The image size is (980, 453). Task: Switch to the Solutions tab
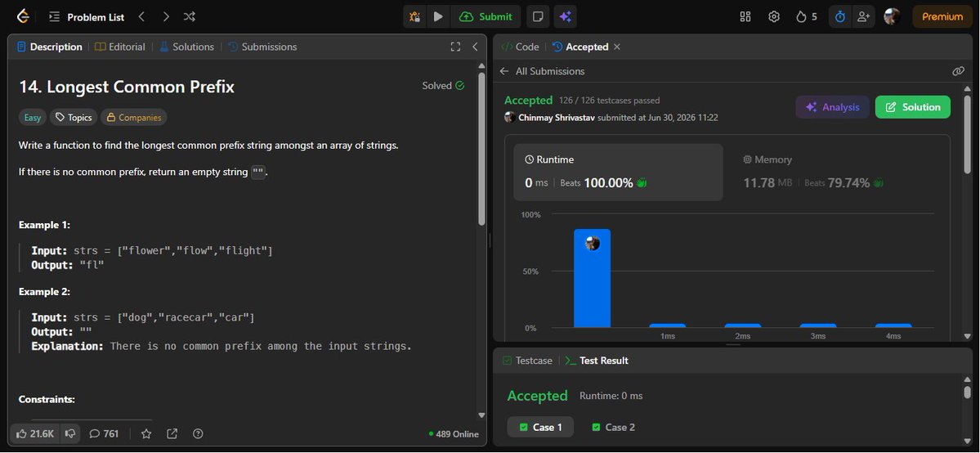[x=187, y=47]
